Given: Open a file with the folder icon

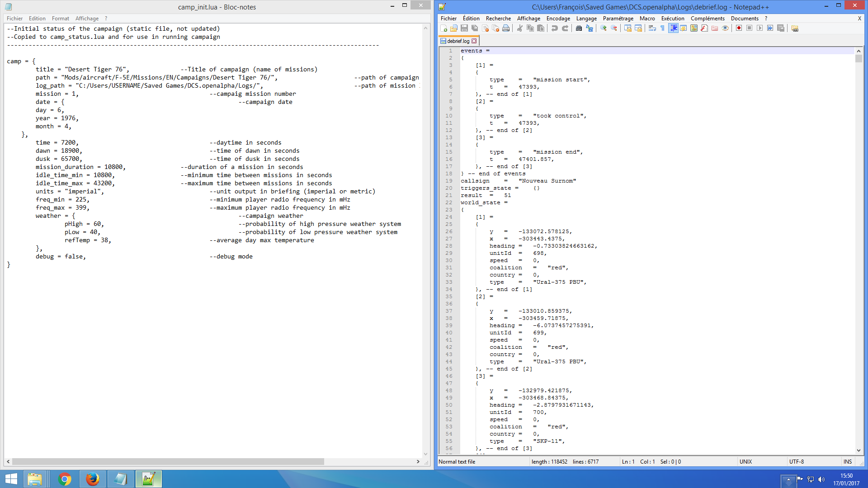Looking at the screenshot, I should (454, 28).
